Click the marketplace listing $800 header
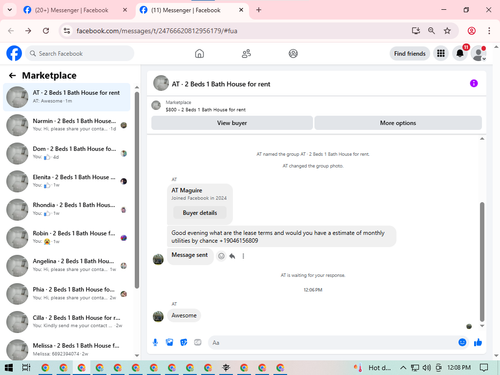500x375 pixels. tap(206, 110)
